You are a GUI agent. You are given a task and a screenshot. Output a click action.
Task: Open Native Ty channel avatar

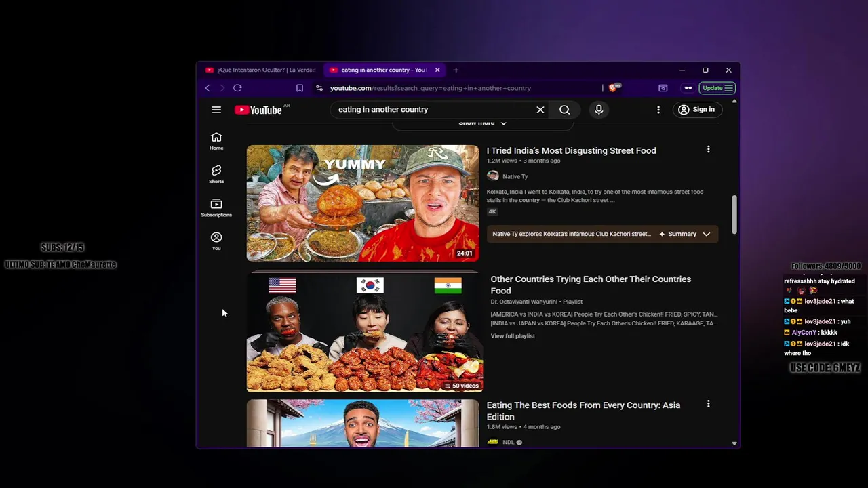[493, 176]
